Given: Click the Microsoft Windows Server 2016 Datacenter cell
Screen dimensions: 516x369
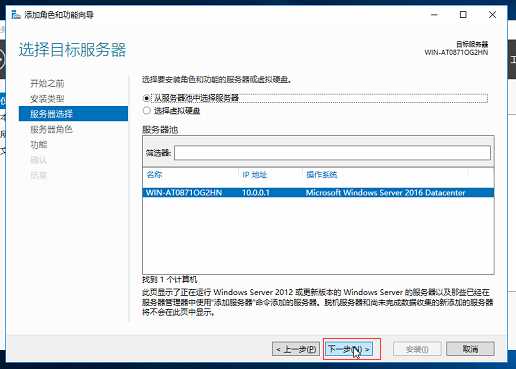Looking at the screenshot, I should [x=385, y=193].
